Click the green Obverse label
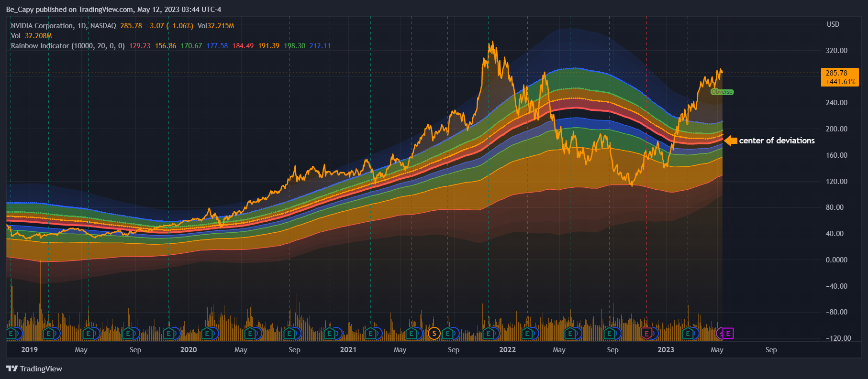 click(x=722, y=92)
